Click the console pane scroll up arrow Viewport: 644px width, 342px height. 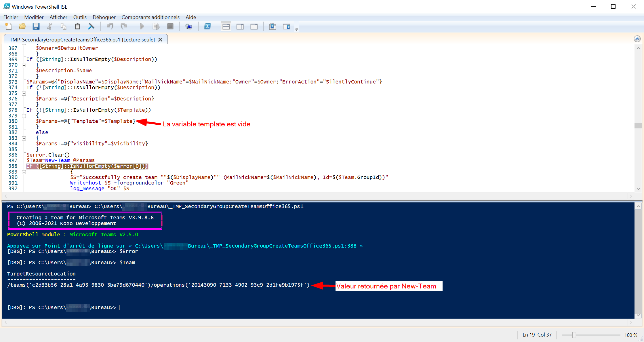click(x=638, y=206)
